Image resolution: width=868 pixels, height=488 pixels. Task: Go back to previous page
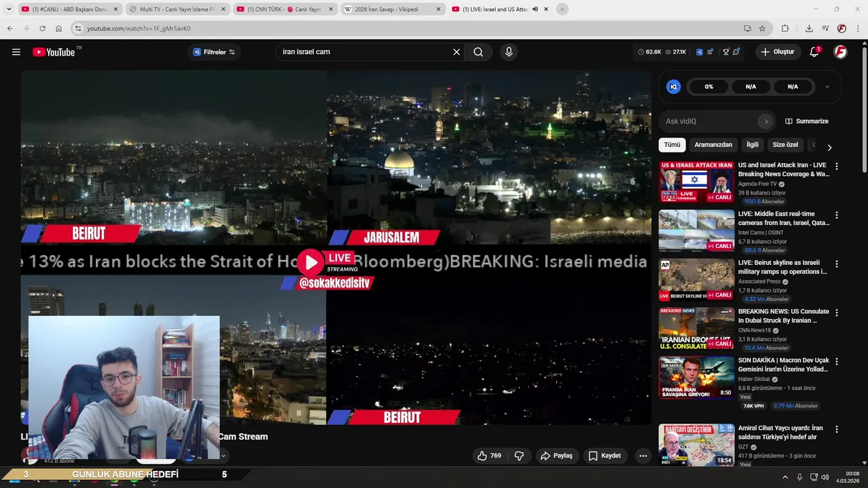tap(9, 28)
